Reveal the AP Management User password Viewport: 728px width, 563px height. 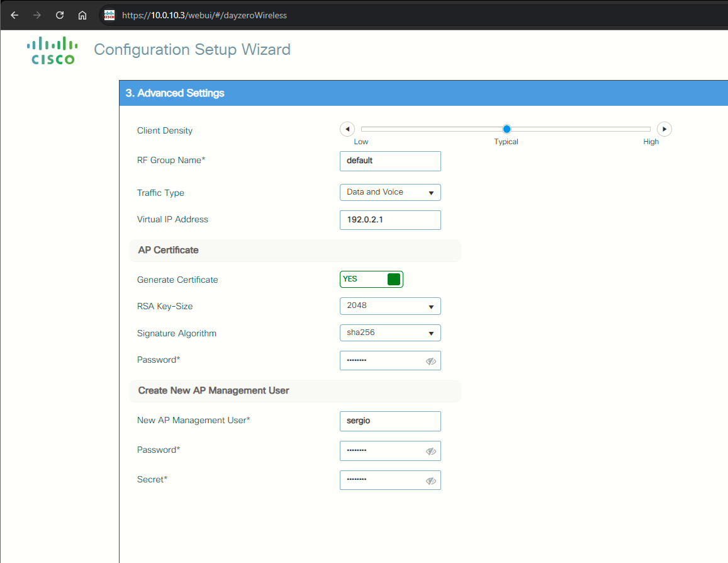tap(431, 451)
